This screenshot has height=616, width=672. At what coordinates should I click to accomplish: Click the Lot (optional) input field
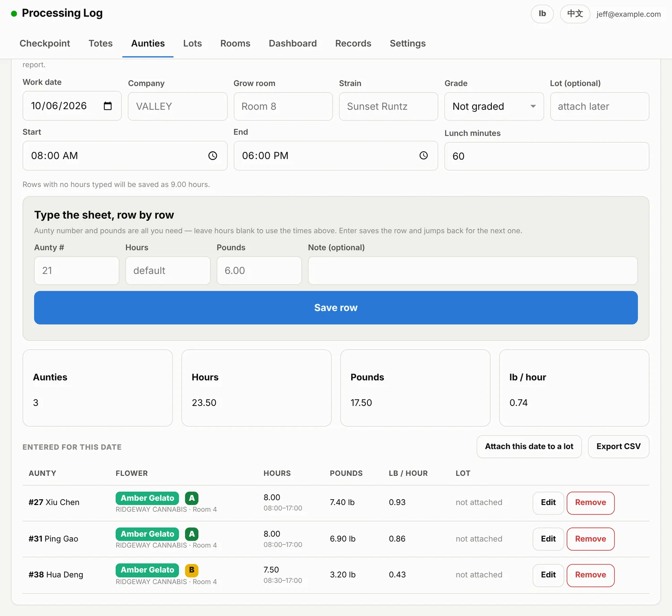pyautogui.click(x=599, y=107)
